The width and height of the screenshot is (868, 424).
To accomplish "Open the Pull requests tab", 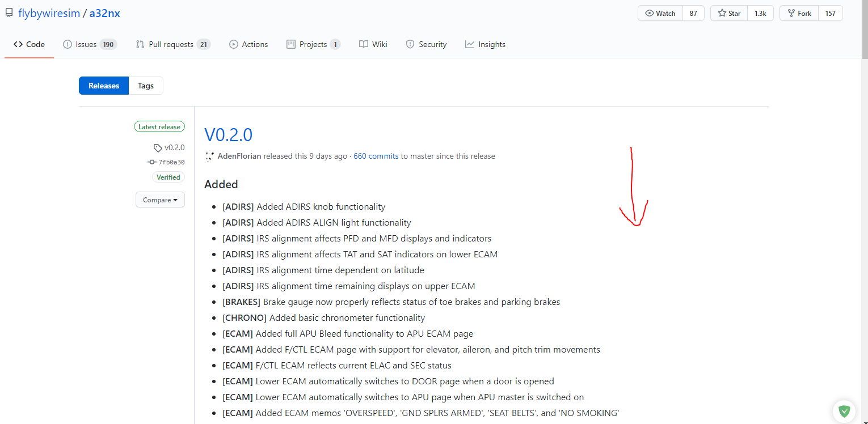I will coord(173,44).
